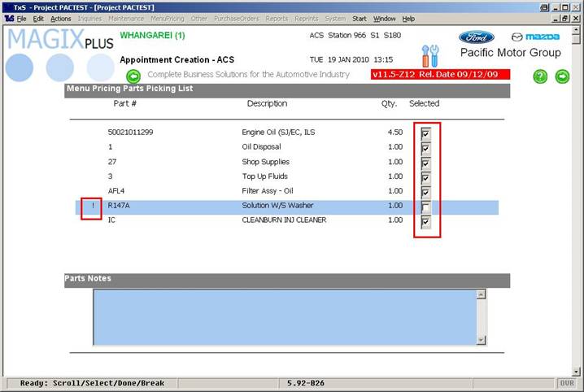Screen dimensions: 584x392
Task: Uncheck the Engine Oil selected checkbox
Action: [x=425, y=133]
